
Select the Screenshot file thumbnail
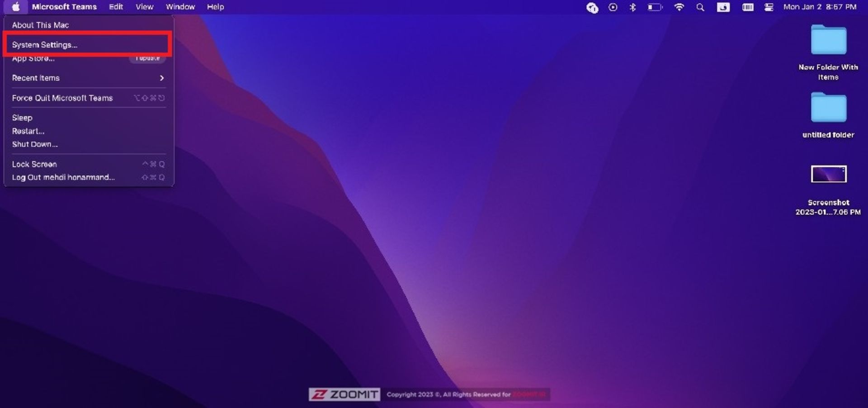point(828,174)
